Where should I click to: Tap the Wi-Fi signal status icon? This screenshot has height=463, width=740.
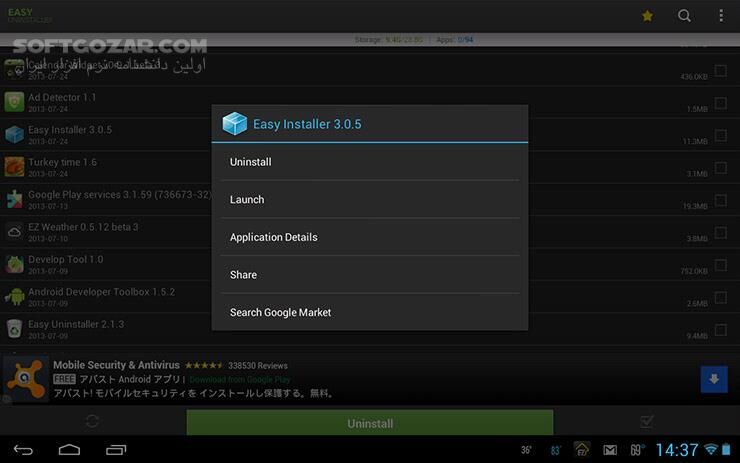point(711,449)
